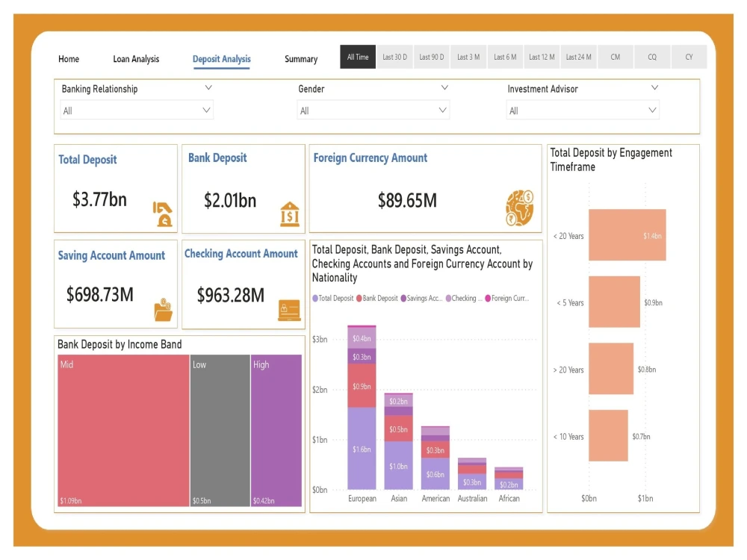Click the coin folder icon on Saving Account card

[x=162, y=308]
